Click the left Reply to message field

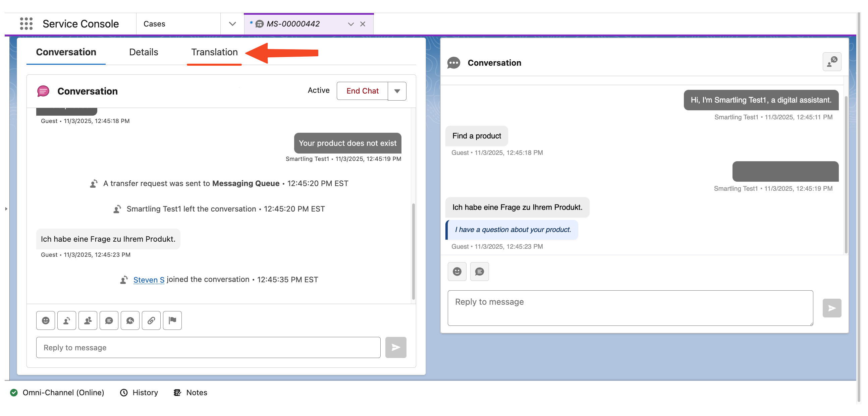tap(208, 347)
